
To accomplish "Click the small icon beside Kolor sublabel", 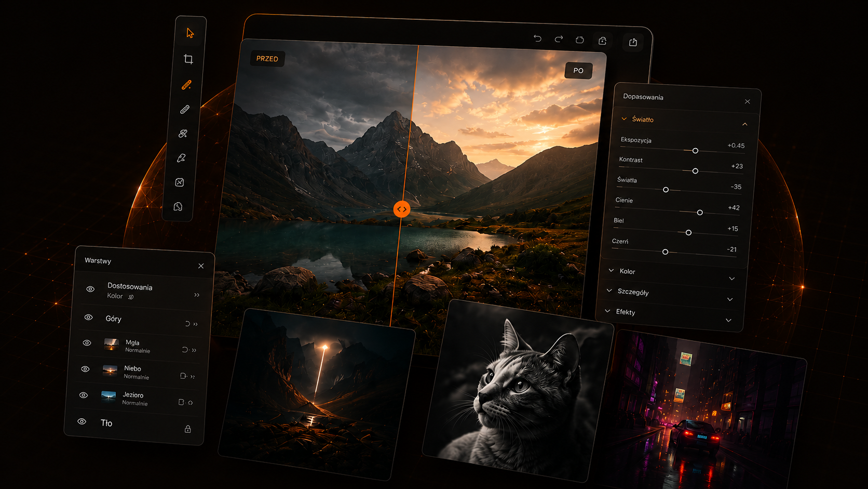I will 131,297.
